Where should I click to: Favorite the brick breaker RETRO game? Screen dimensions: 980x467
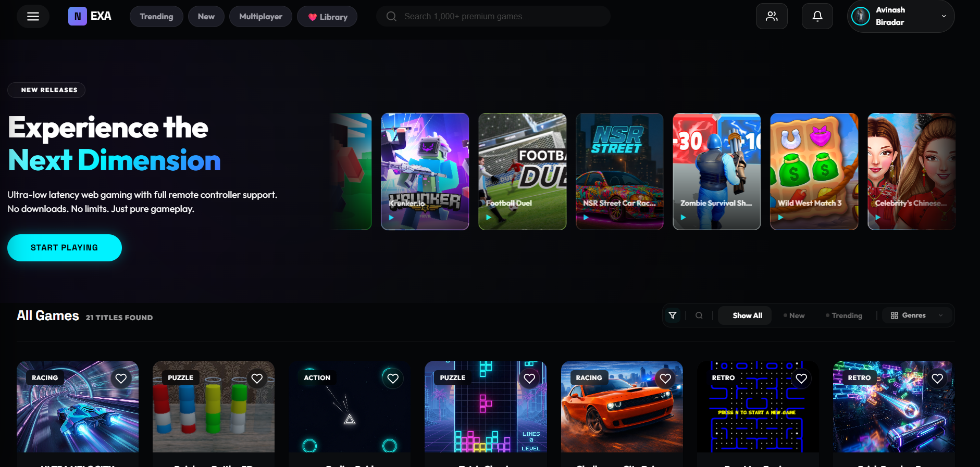click(x=937, y=378)
